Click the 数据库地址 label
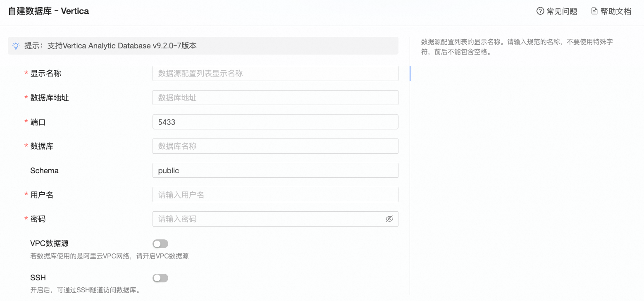644x301 pixels. coord(50,98)
